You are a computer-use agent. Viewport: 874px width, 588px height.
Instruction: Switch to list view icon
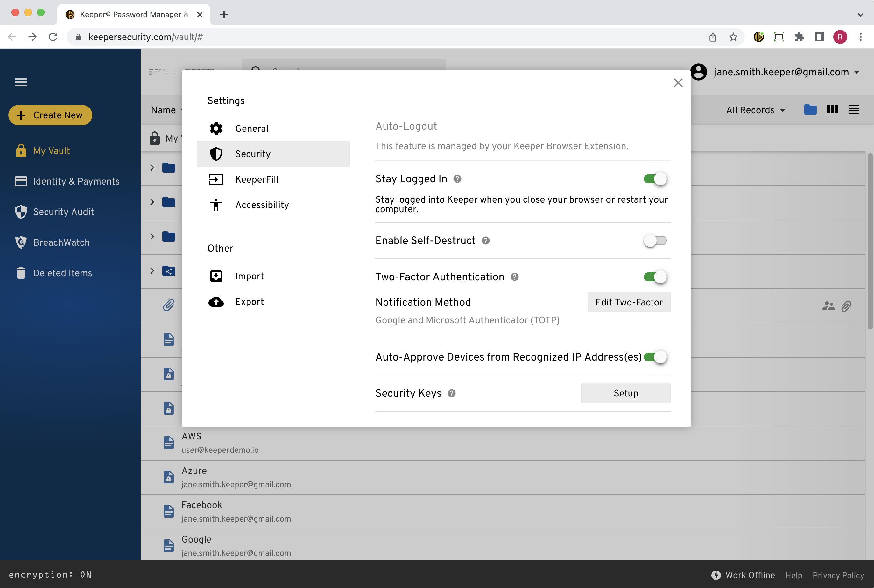click(853, 109)
